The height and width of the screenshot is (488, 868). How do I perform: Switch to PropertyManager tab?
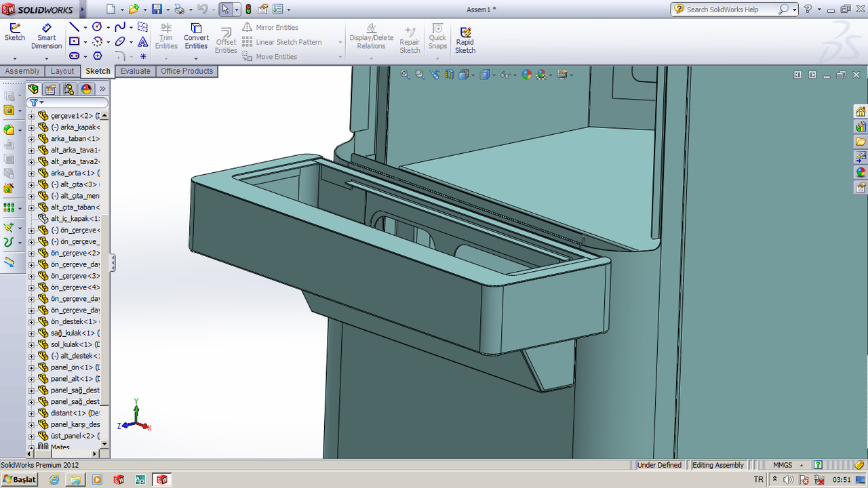click(51, 89)
